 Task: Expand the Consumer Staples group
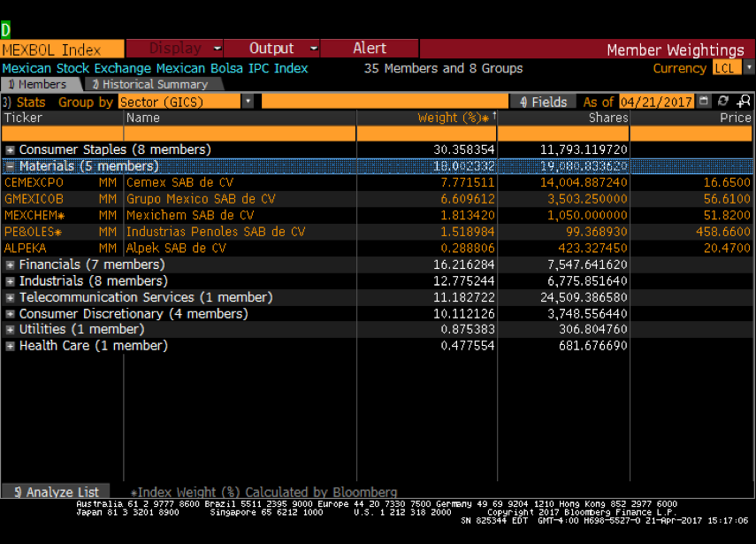click(x=10, y=150)
